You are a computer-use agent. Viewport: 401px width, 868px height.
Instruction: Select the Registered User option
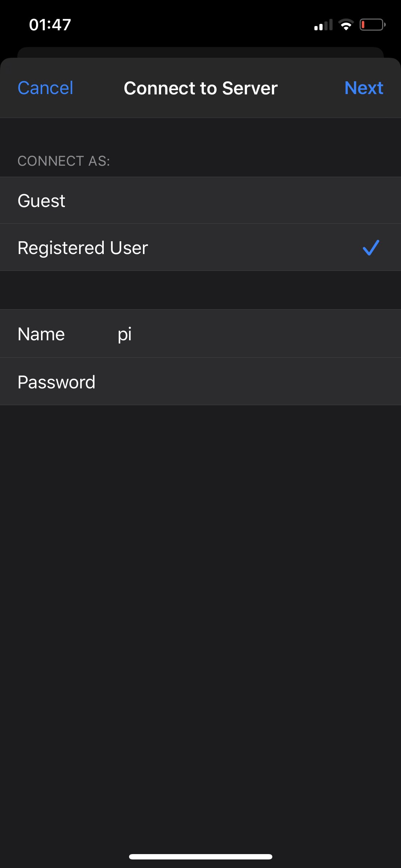200,247
